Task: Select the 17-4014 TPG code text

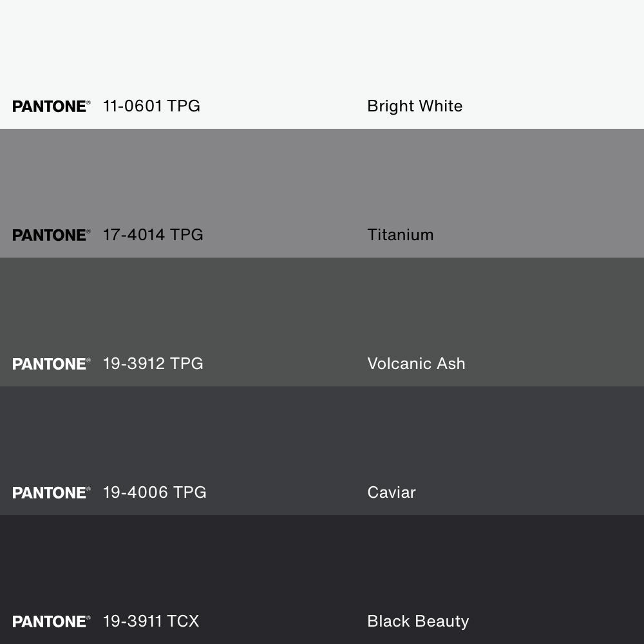Action: (x=153, y=235)
